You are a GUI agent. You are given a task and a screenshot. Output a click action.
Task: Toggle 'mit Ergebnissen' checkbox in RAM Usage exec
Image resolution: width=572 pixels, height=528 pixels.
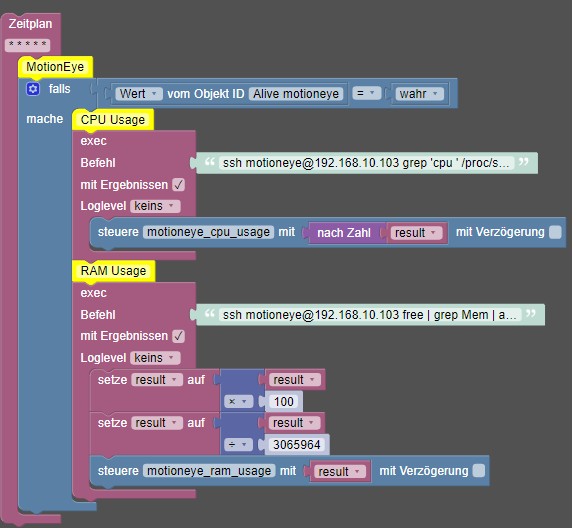[x=179, y=336]
